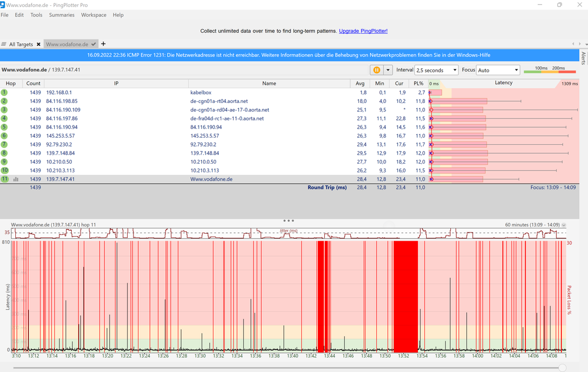The image size is (588, 372).
Task: Select the hop 8 green number icon
Action: [x=5, y=153]
